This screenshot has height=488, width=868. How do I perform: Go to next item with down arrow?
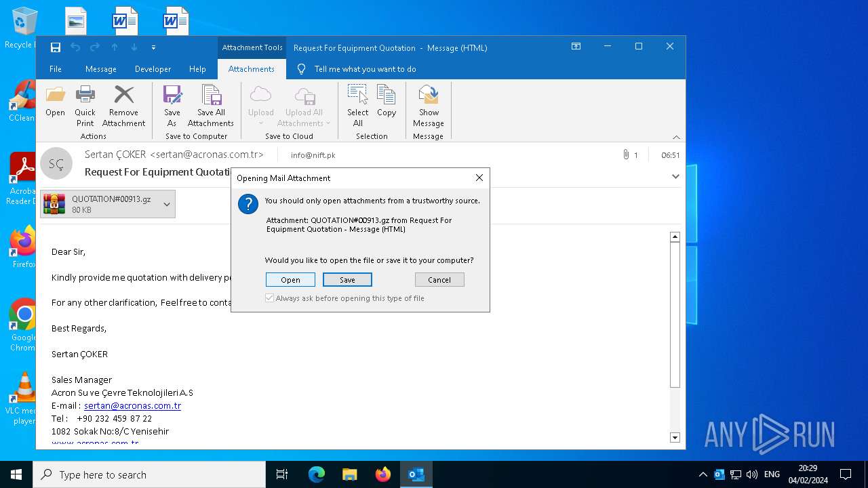point(134,47)
